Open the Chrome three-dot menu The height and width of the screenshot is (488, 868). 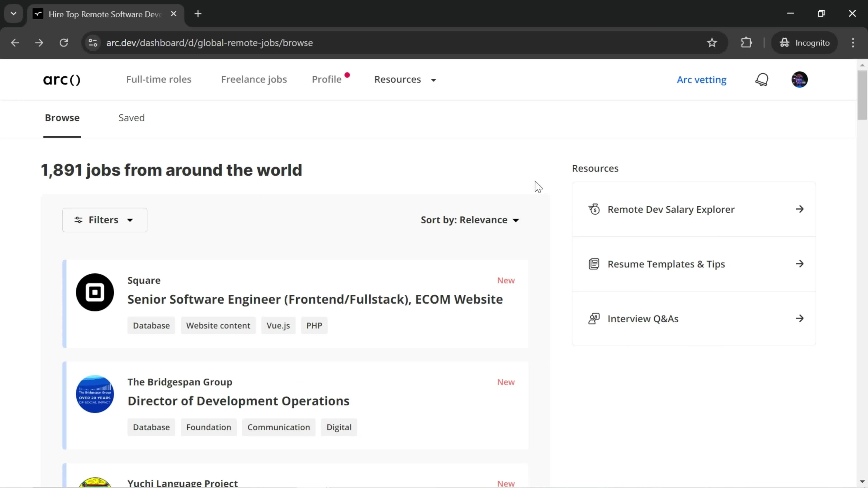(x=853, y=43)
